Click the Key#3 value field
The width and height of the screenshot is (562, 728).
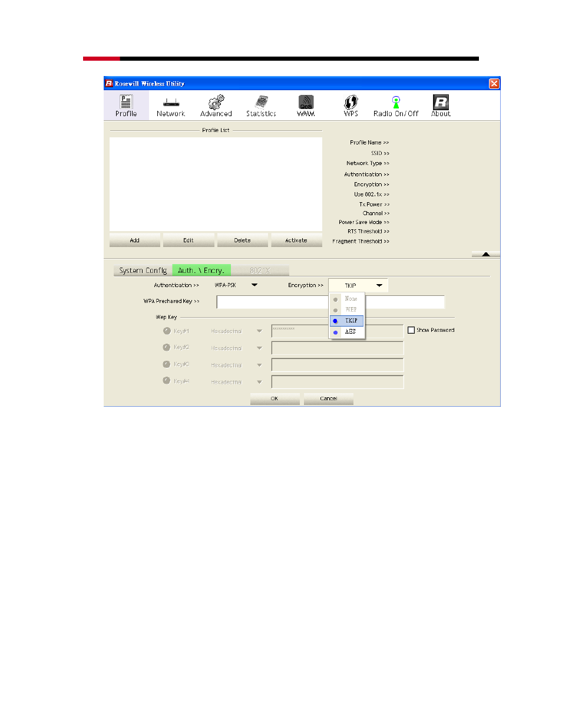(338, 365)
